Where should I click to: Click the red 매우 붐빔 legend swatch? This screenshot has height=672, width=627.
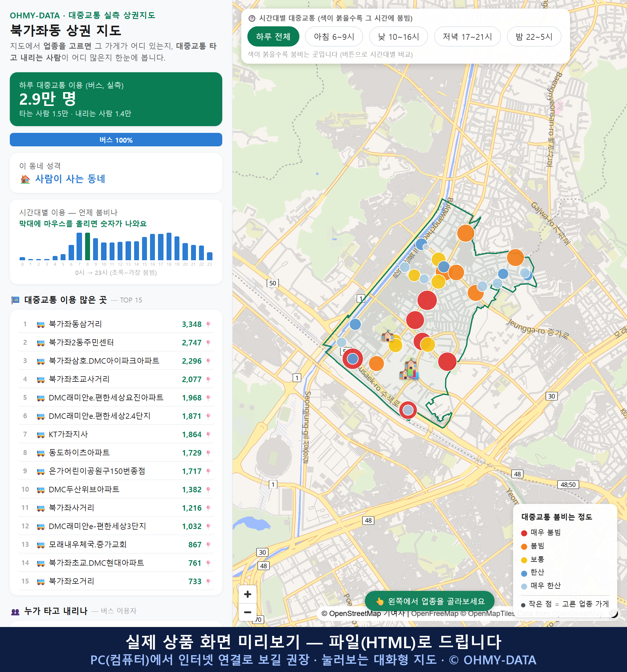click(524, 533)
